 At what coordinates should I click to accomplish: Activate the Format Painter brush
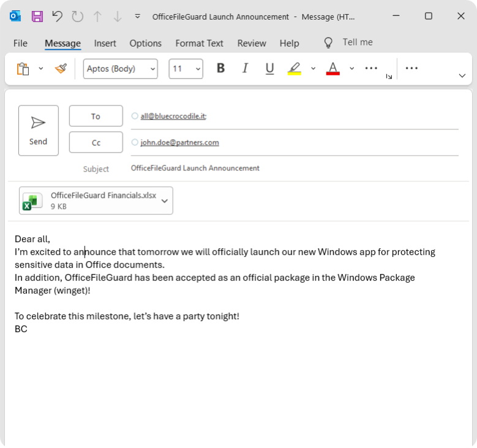(61, 69)
